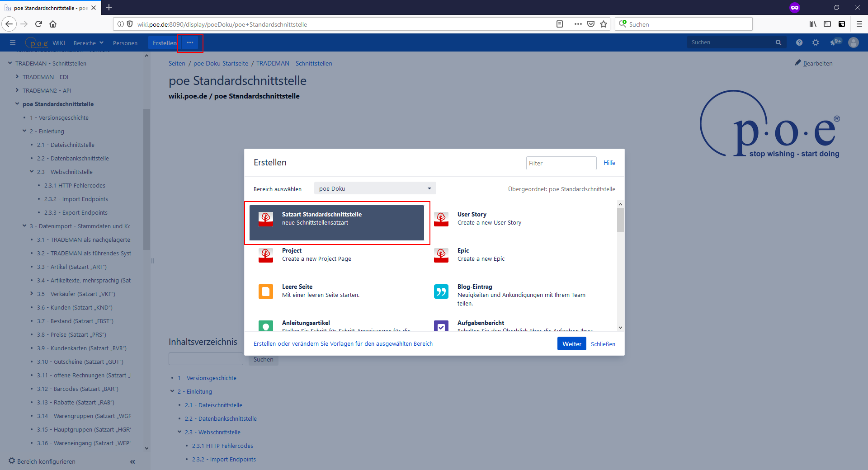Reload the current page

point(38,24)
